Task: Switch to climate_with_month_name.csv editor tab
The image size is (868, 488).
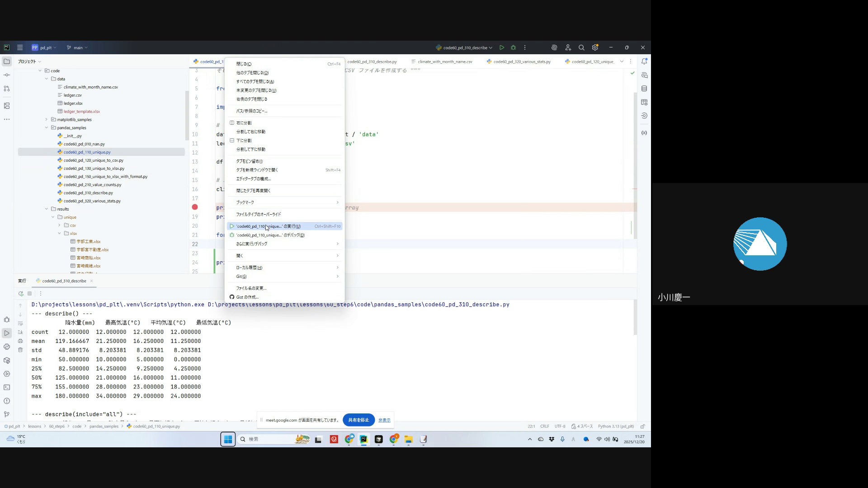Action: coord(444,61)
